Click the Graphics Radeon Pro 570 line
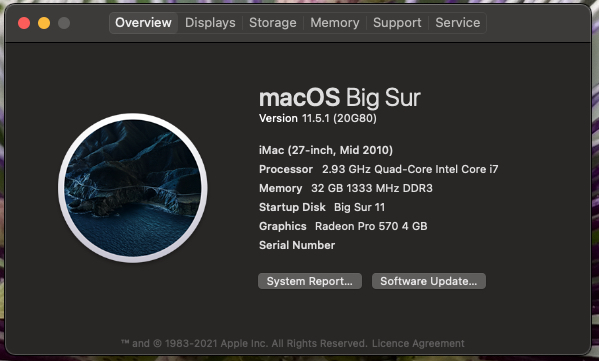 [x=343, y=226]
